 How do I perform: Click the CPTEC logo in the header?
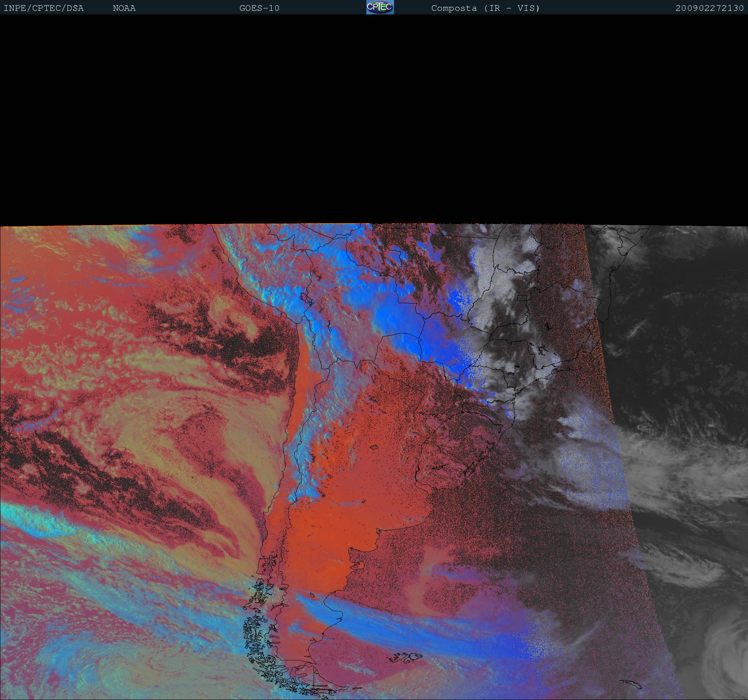(380, 7)
